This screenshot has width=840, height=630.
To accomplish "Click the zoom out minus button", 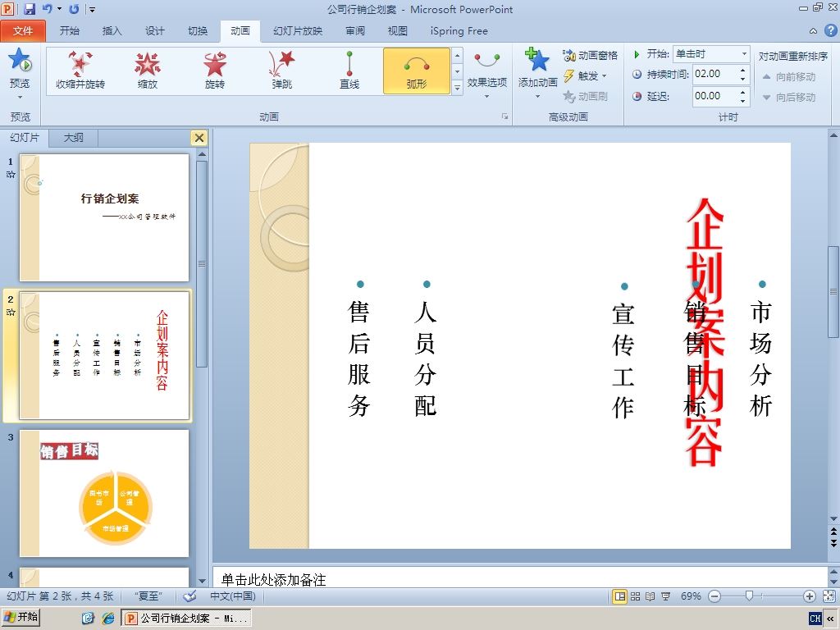I will tap(714, 596).
